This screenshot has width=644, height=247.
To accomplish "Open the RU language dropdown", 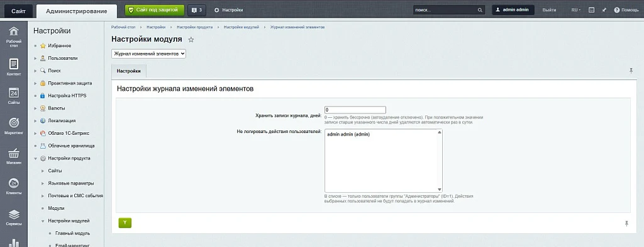I will pyautogui.click(x=576, y=10).
